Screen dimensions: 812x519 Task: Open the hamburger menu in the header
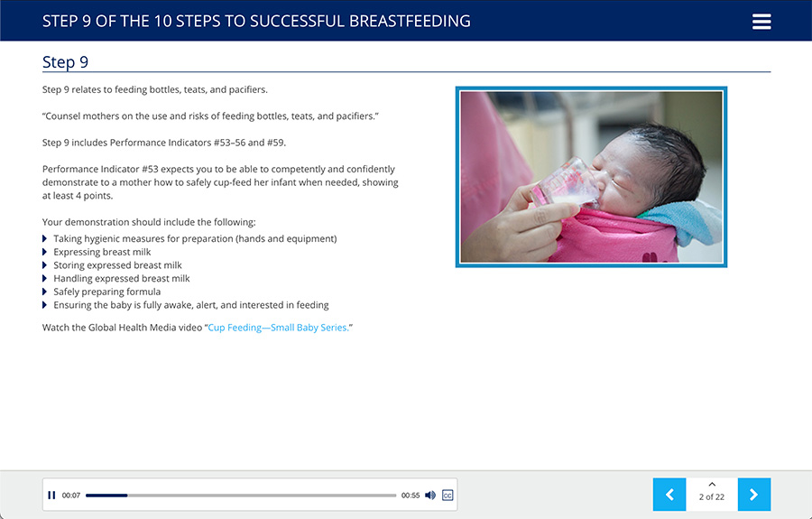pos(761,22)
